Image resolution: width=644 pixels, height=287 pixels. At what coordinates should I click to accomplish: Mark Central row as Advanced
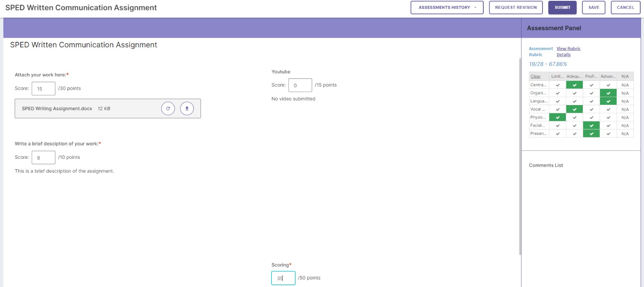pyautogui.click(x=608, y=85)
